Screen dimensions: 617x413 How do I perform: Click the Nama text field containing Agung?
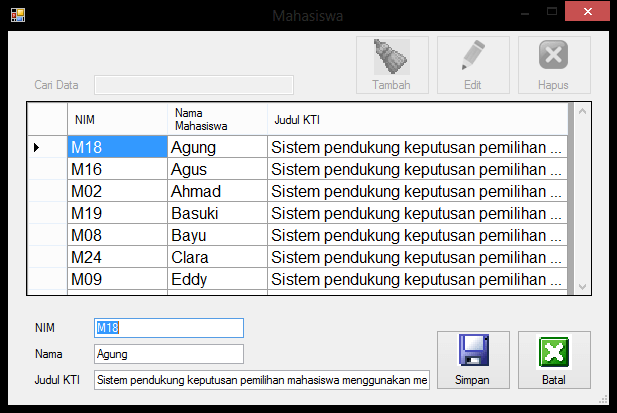pos(168,353)
